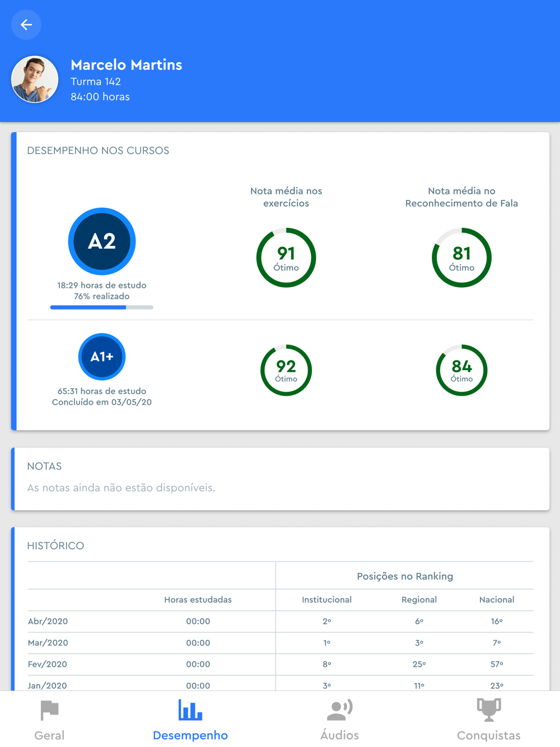Click the A2 76% progress bar
560x747 pixels.
pos(102,307)
